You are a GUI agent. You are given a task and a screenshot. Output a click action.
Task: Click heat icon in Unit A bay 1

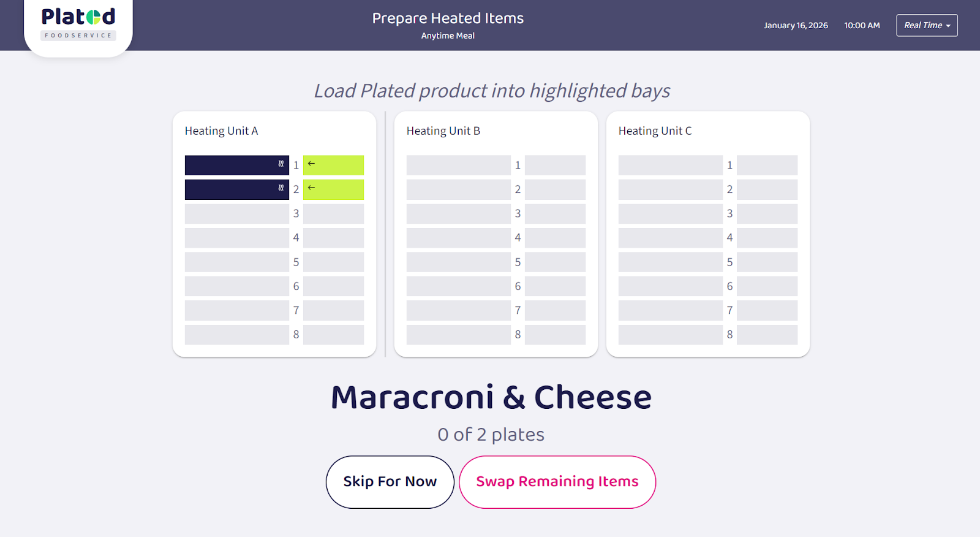281,164
